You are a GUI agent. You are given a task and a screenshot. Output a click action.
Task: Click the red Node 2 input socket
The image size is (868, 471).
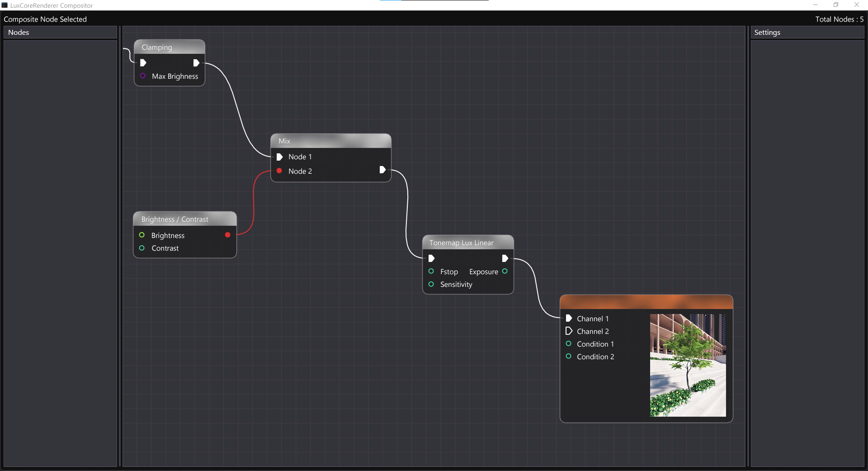[x=279, y=171]
